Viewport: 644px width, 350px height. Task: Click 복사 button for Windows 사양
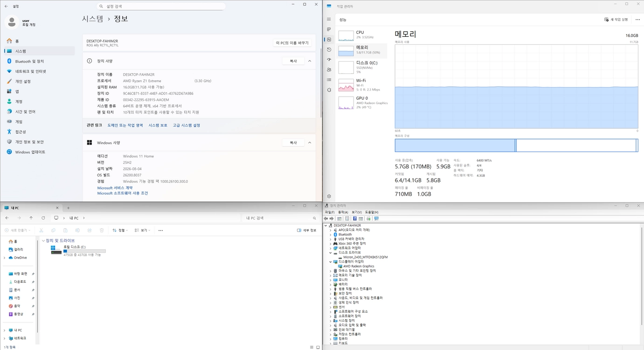tap(293, 143)
